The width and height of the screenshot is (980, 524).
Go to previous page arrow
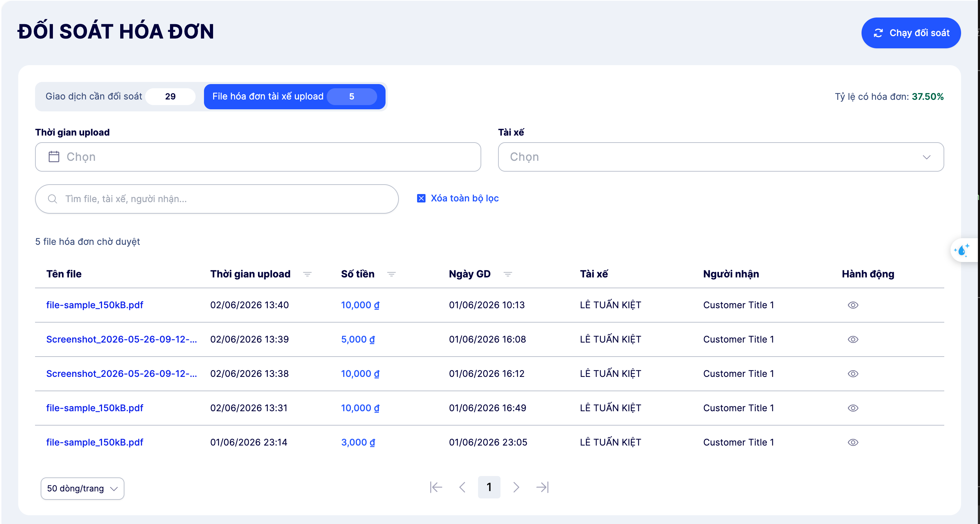pos(463,487)
